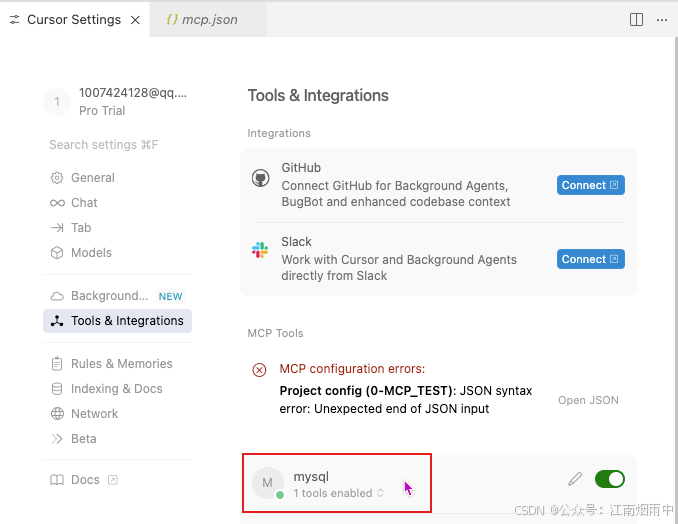Connect the GitHub integration
This screenshot has width=678, height=524.
coord(590,185)
